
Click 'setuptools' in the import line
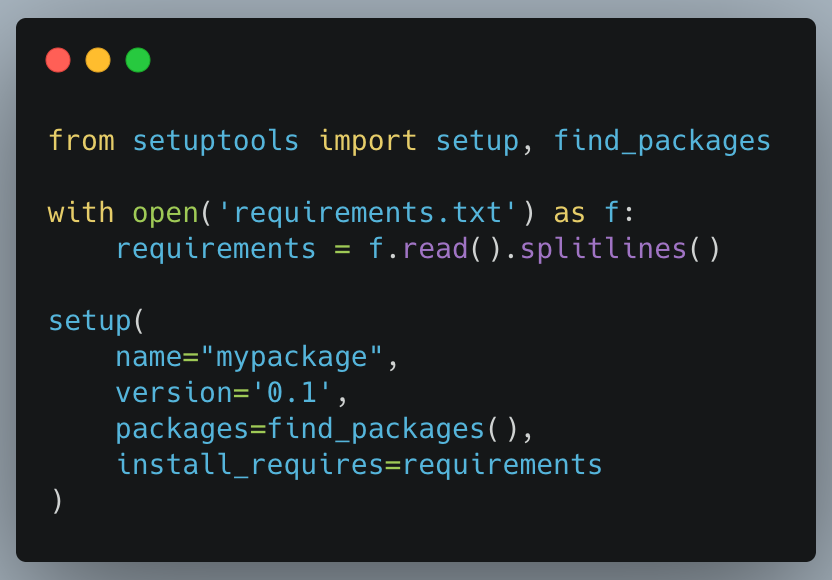(x=215, y=142)
